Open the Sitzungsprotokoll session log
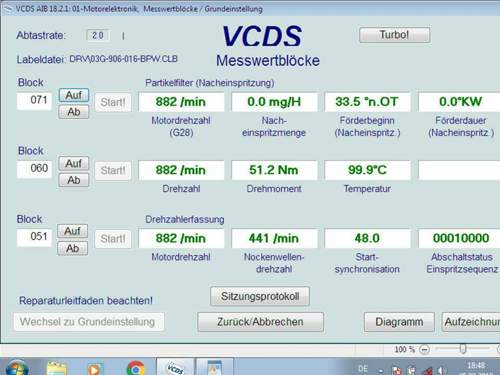 click(x=260, y=296)
